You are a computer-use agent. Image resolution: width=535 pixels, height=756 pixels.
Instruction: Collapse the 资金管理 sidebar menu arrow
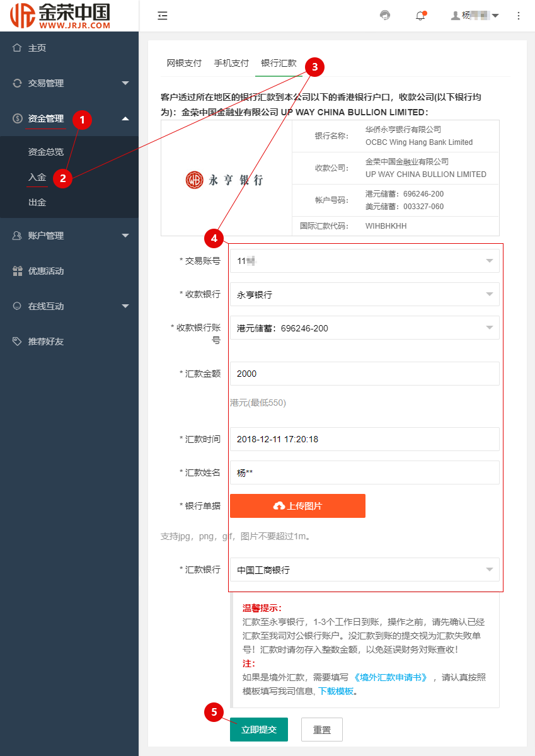(125, 118)
